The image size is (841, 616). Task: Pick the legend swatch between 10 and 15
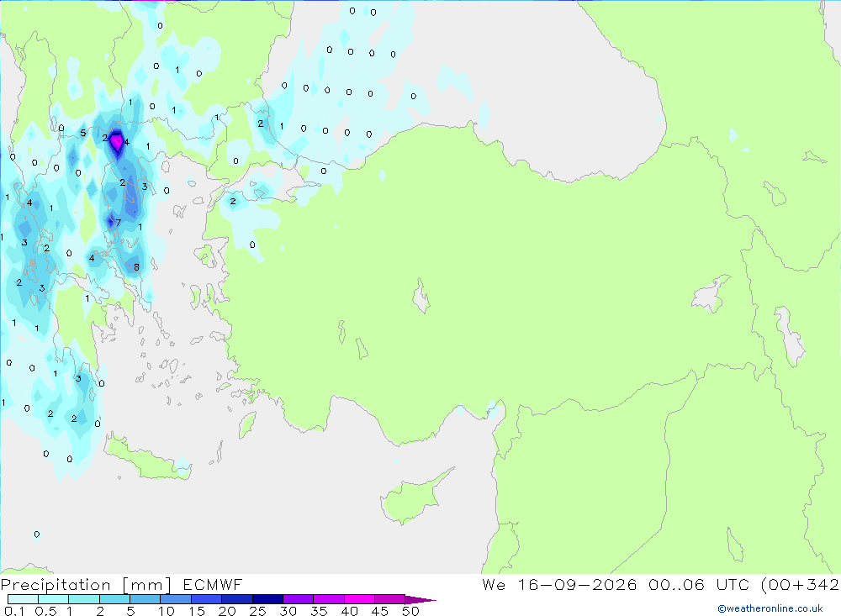coord(176,599)
